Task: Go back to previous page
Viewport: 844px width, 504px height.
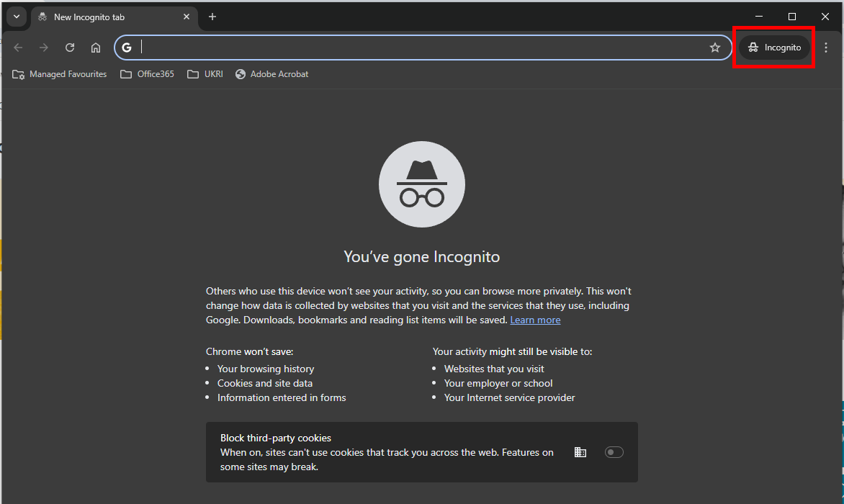Action: point(18,48)
